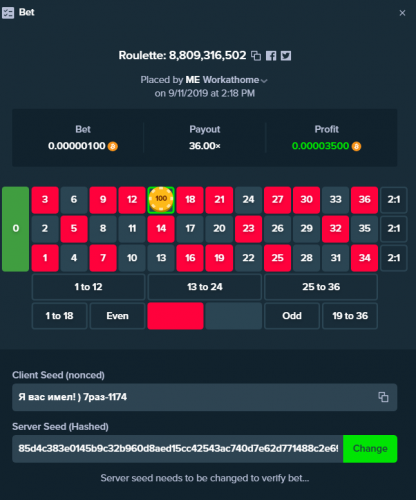The width and height of the screenshot is (416, 500).
Task: Select number 9 on the board
Action: [x=103, y=200]
